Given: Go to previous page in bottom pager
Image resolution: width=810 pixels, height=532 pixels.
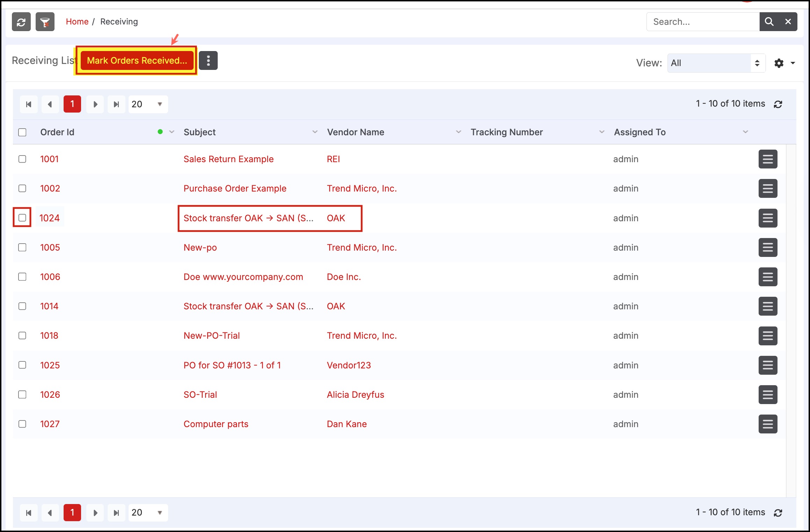Looking at the screenshot, I should (x=50, y=513).
